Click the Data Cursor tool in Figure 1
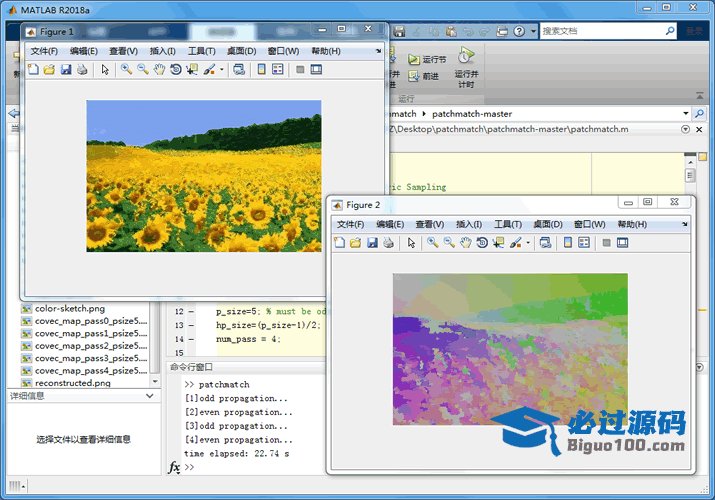The height and width of the screenshot is (500, 715). [x=192, y=70]
